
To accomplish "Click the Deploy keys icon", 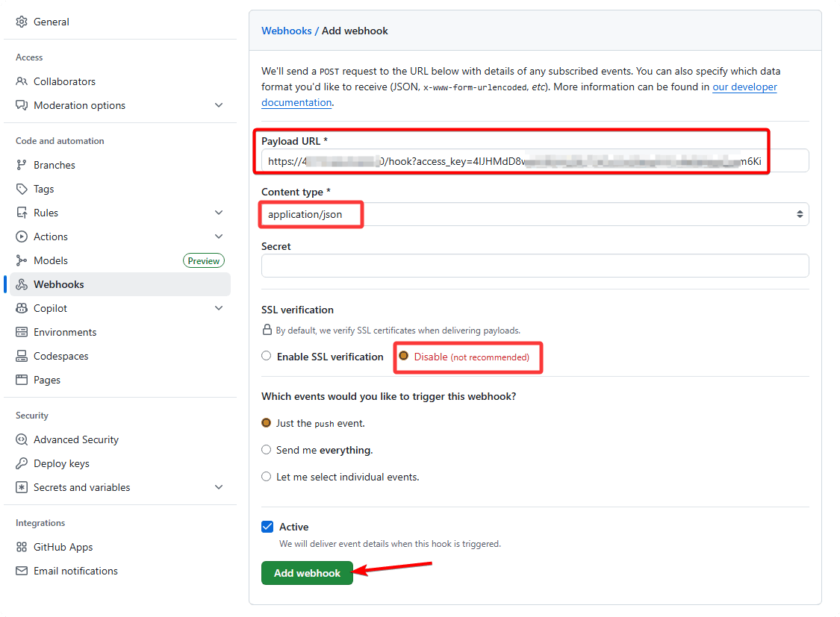I will tap(20, 463).
